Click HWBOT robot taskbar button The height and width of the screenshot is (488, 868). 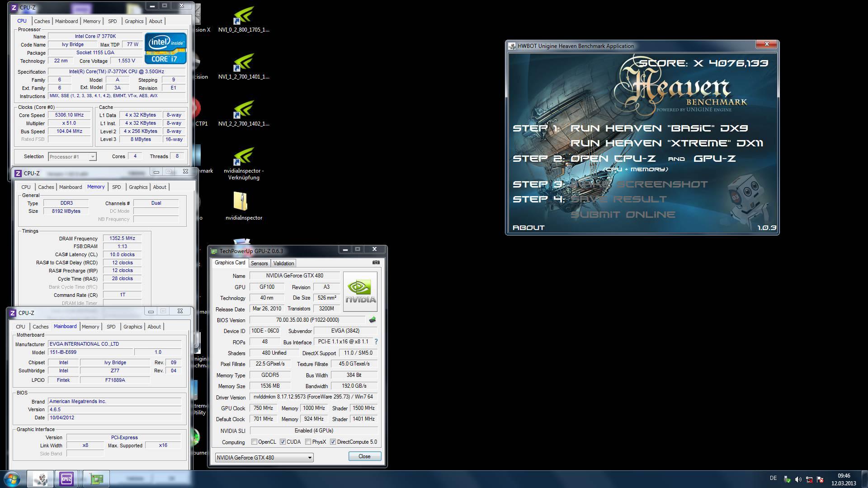point(40,479)
